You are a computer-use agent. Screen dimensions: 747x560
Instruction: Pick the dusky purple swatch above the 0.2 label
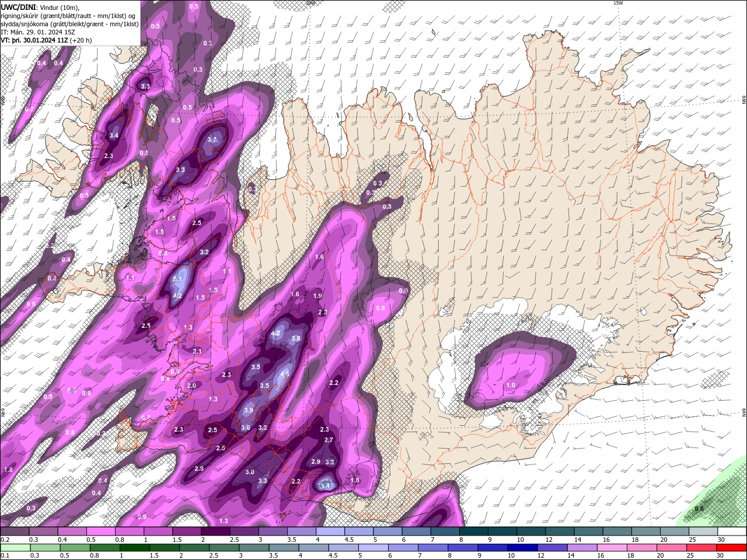click(x=15, y=531)
